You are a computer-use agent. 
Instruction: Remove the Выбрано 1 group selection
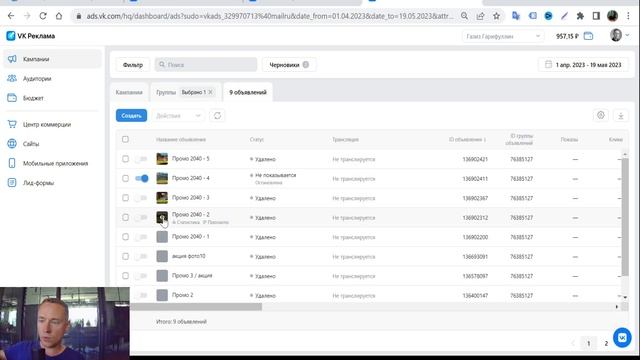tap(211, 92)
